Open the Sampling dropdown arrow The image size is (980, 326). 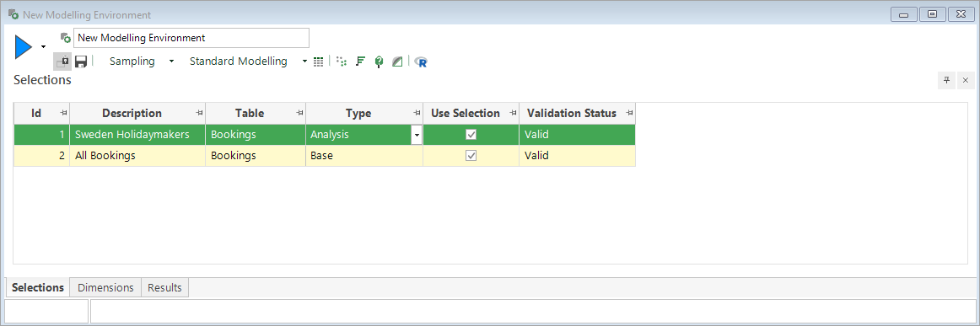pyautogui.click(x=171, y=61)
